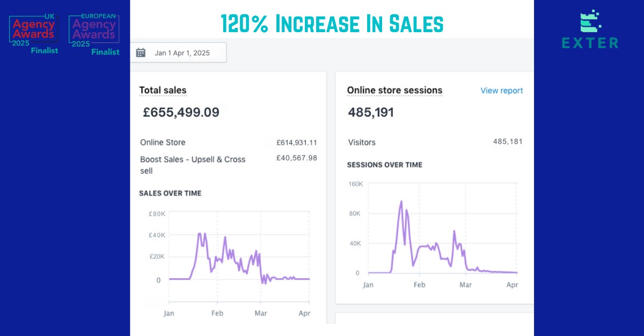Click the 120% Increase In Sales headline
This screenshot has height=336, width=644.
pos(332,23)
